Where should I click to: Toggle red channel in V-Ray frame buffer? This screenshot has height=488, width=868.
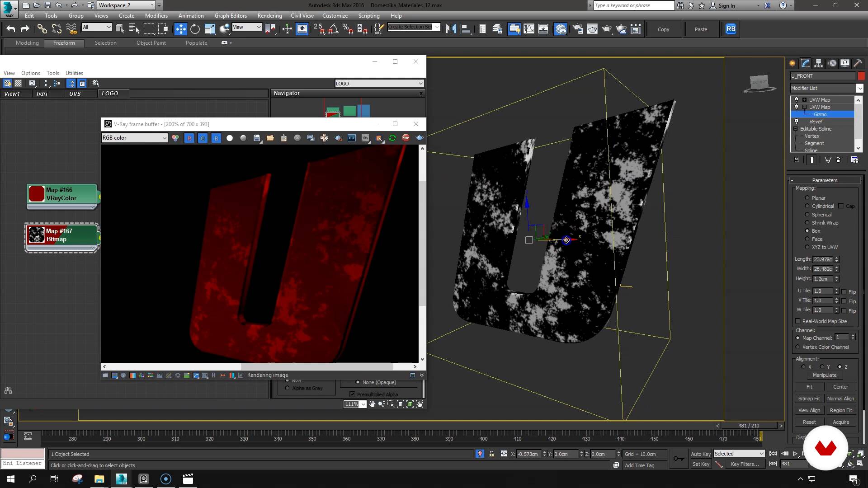click(189, 138)
